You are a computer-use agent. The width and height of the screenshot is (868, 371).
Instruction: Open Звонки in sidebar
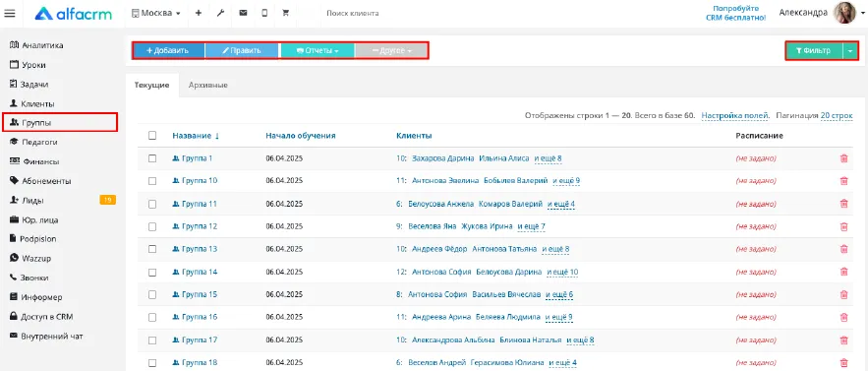[x=29, y=278]
